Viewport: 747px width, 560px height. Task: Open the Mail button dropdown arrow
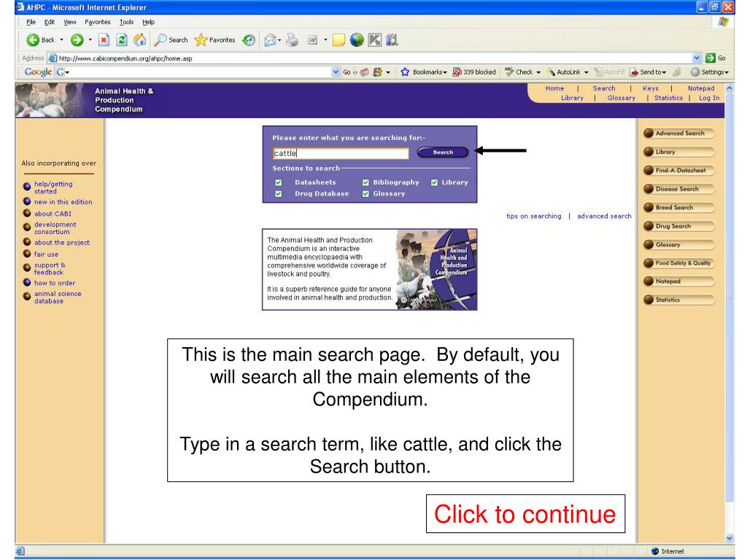pos(279,40)
